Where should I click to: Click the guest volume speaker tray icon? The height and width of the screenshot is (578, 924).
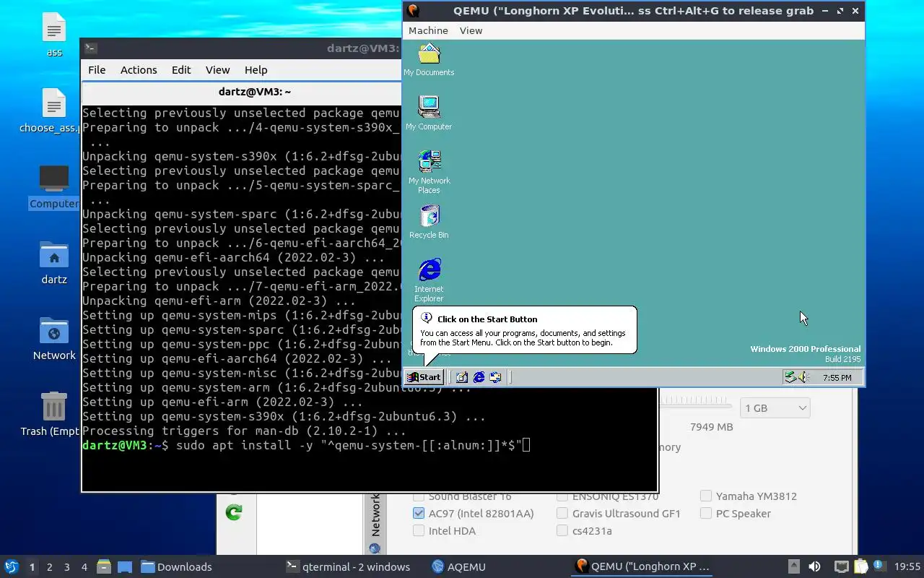pos(803,377)
